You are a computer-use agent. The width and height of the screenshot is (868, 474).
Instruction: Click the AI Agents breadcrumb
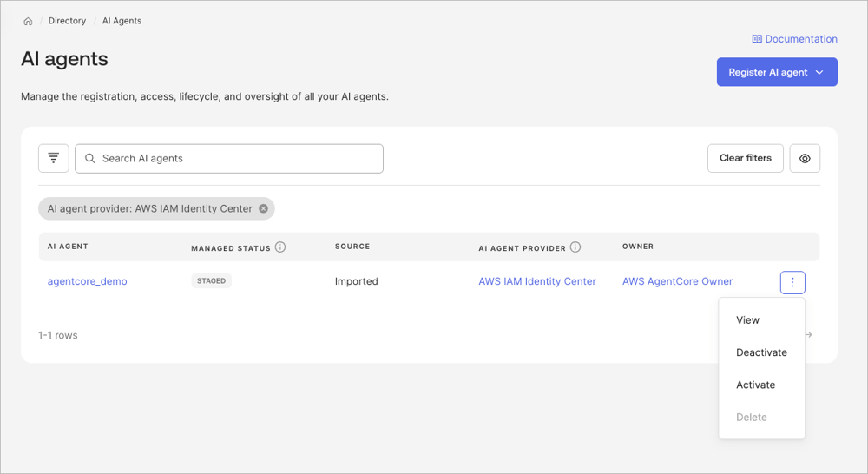coord(122,21)
